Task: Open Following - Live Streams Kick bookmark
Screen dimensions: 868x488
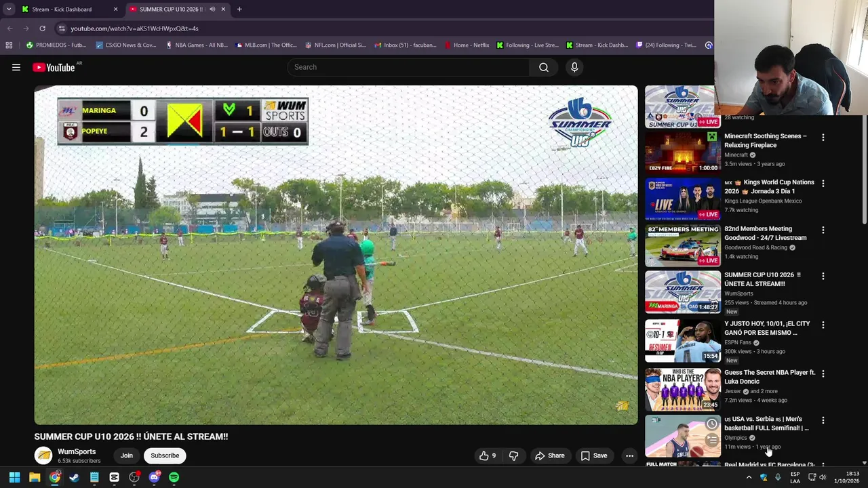Action: pyautogui.click(x=528, y=45)
